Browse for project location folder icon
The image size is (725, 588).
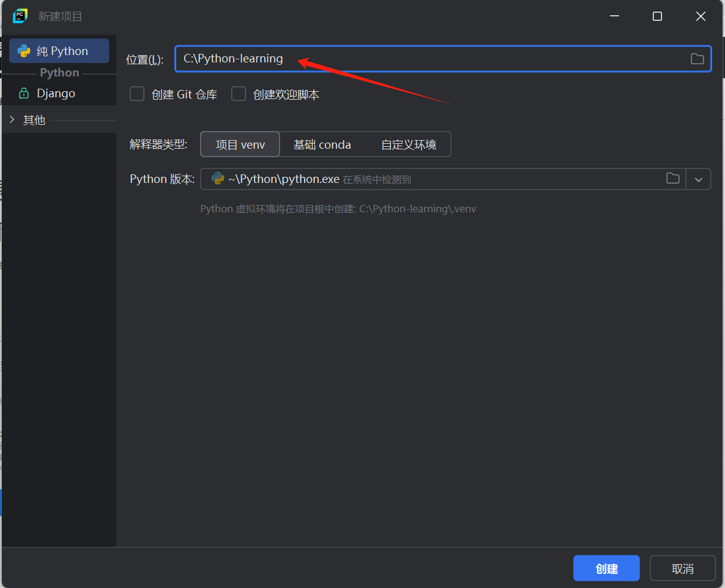(697, 59)
